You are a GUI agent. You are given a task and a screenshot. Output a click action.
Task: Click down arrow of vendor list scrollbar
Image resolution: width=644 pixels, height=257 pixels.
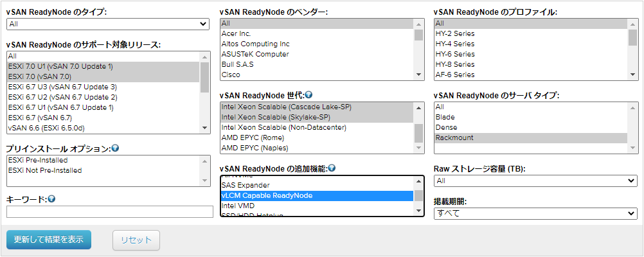(418, 75)
